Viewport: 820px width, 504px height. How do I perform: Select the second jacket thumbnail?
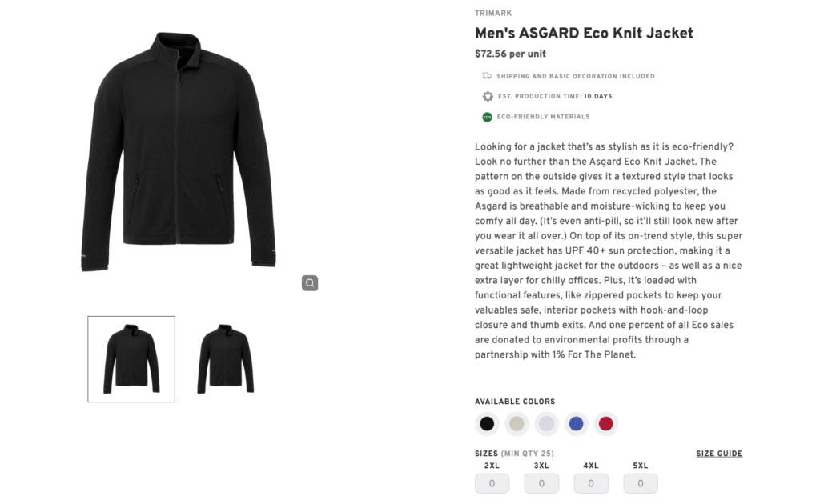click(x=225, y=358)
